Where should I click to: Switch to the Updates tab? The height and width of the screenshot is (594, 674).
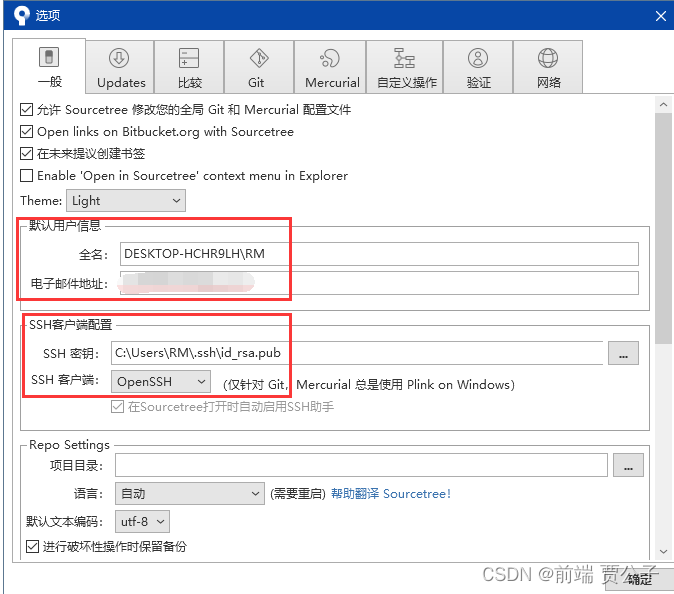(x=120, y=67)
